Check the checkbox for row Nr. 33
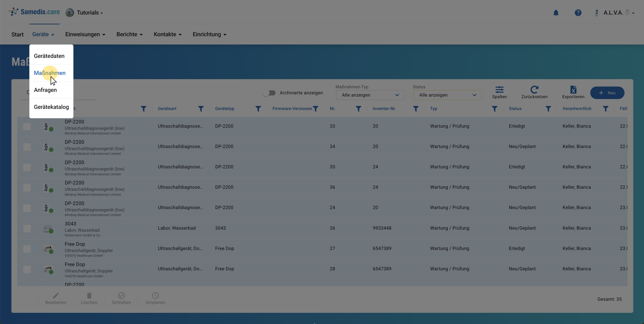The image size is (644, 324). pos(27,127)
